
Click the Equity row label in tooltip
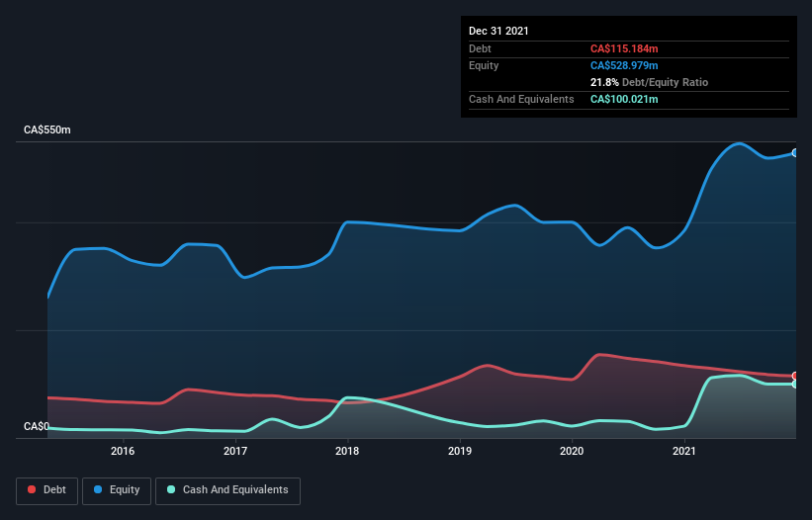[x=484, y=65]
